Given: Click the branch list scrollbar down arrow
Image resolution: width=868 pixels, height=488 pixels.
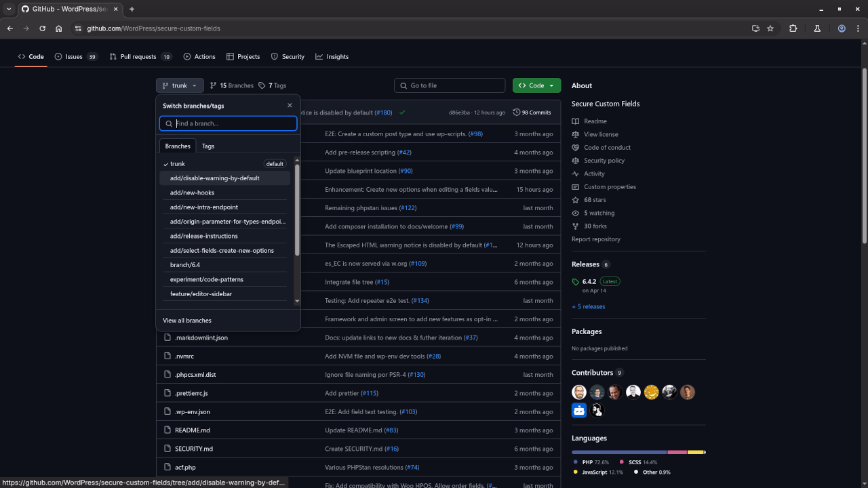Looking at the screenshot, I should (x=297, y=301).
